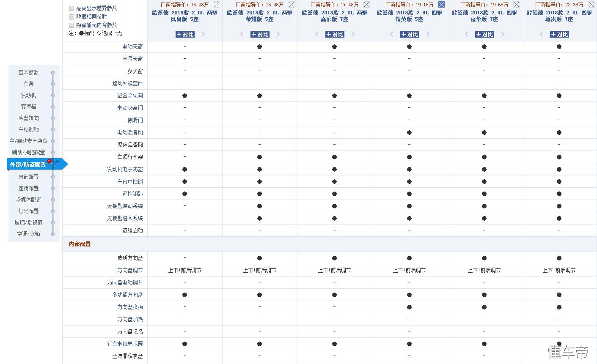Viewport: 597px width, 364px height.
Task: Jump to 空调/冰箱 in sidebar
Action: (28, 234)
